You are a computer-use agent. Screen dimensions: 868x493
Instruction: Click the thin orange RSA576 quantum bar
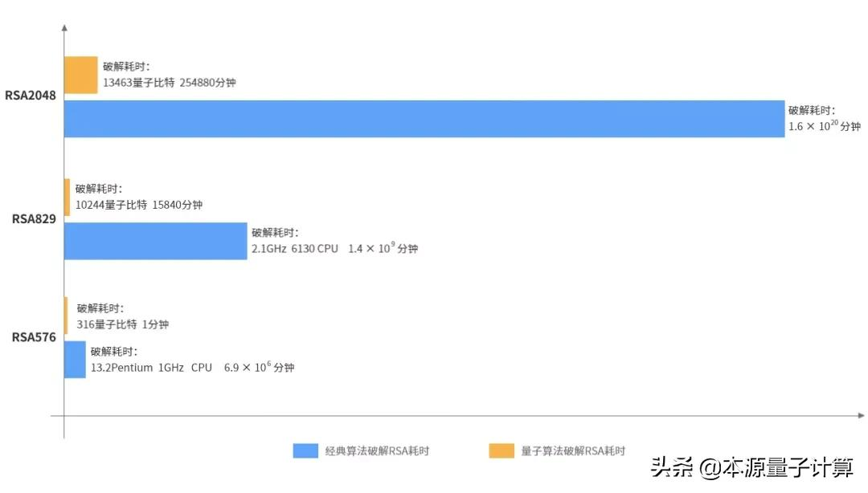click(66, 316)
